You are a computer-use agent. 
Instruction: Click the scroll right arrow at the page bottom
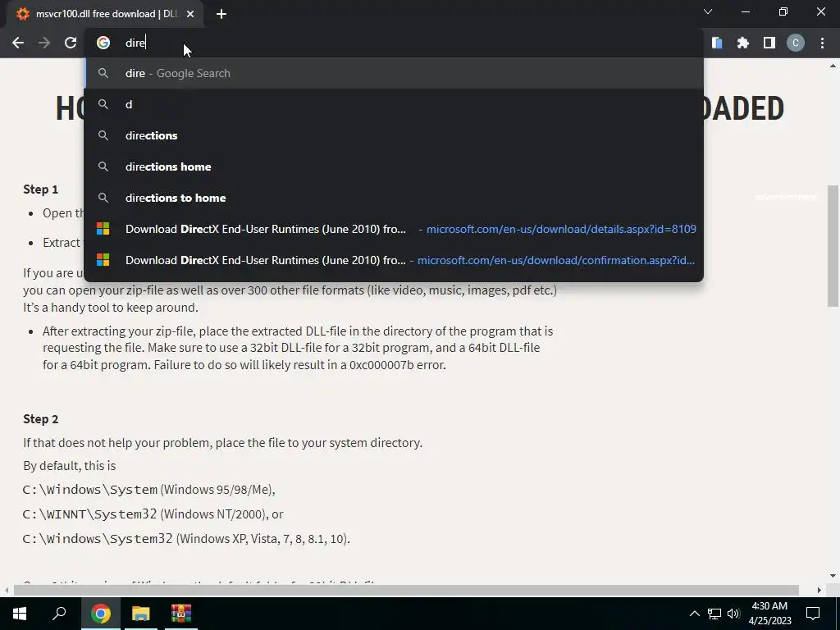point(819,590)
